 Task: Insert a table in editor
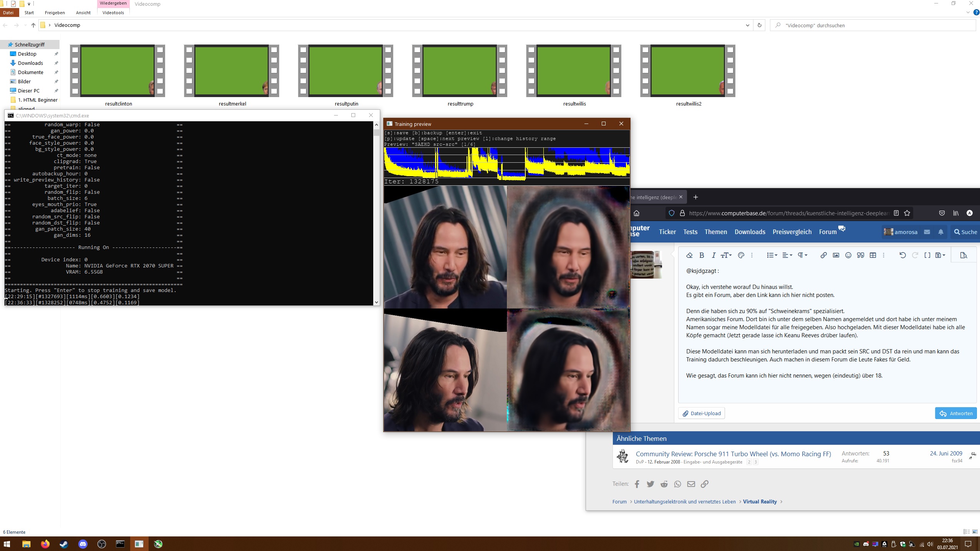(x=873, y=255)
